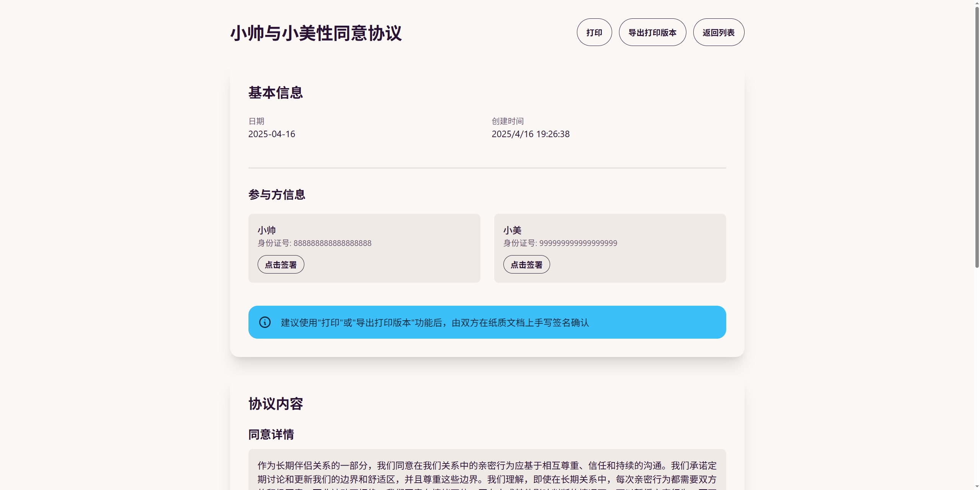Click the 日期 label
The image size is (980, 490).
(x=256, y=121)
